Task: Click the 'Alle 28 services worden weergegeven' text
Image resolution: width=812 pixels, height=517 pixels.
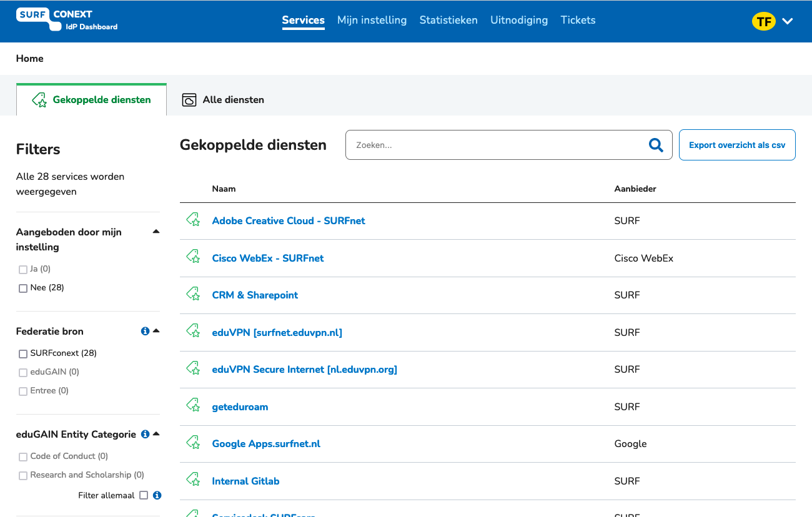Action: click(x=70, y=184)
